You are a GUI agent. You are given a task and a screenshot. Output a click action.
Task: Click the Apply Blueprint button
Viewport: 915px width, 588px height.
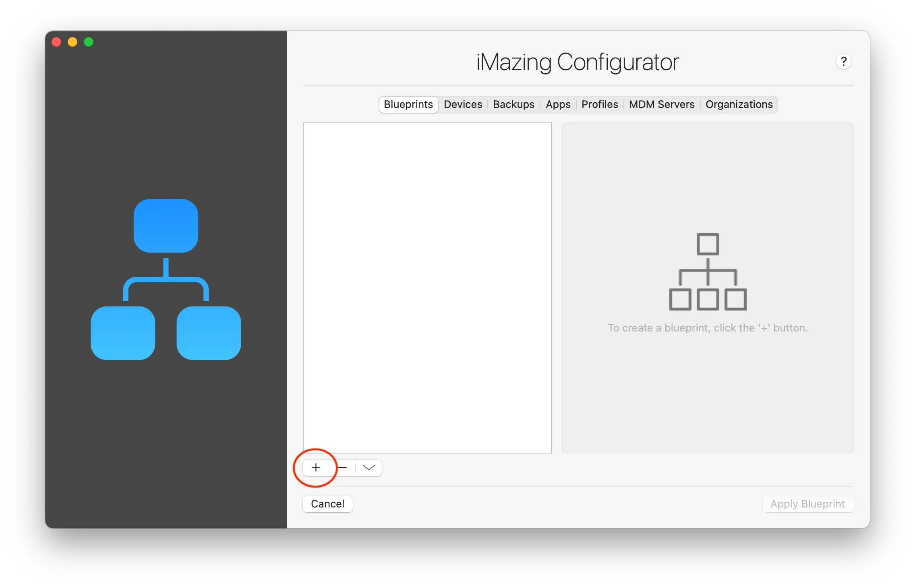pyautogui.click(x=807, y=504)
